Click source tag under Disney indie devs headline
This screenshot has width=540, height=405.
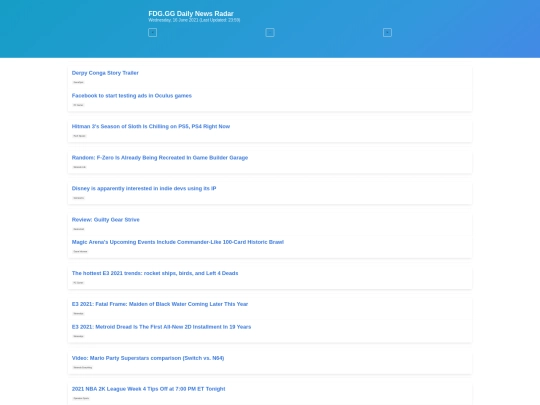79,198
